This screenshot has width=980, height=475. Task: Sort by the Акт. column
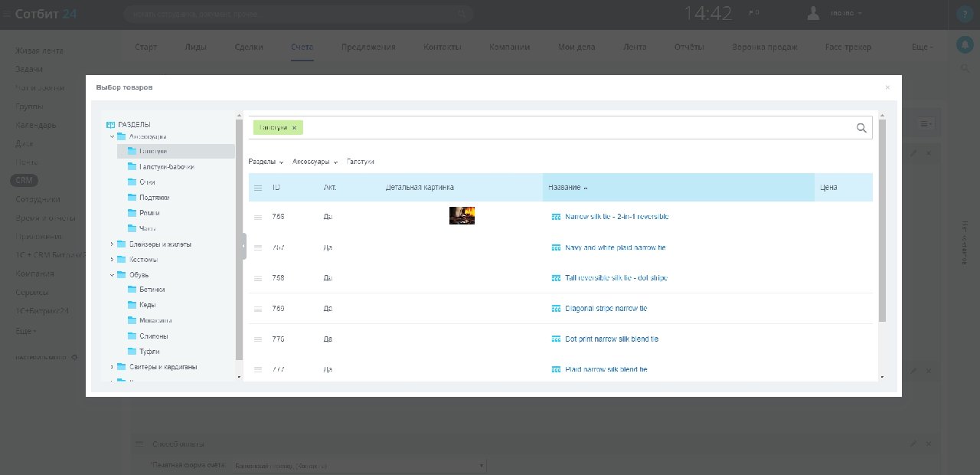[331, 188]
